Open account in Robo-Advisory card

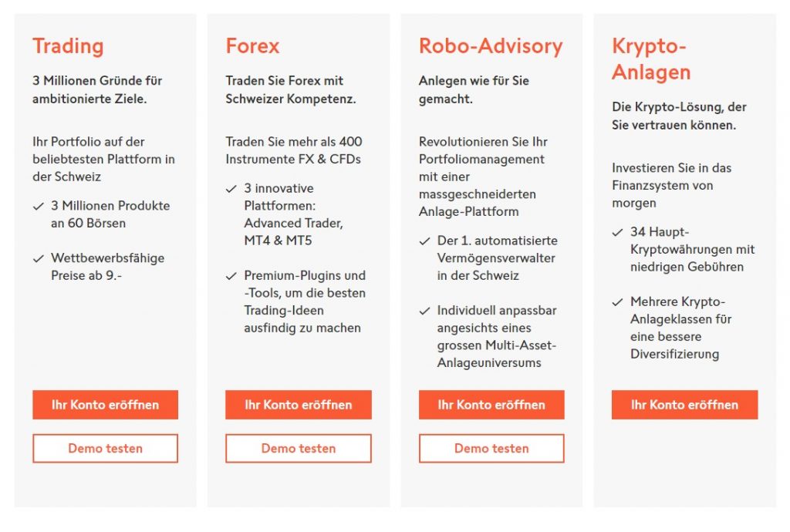491,405
